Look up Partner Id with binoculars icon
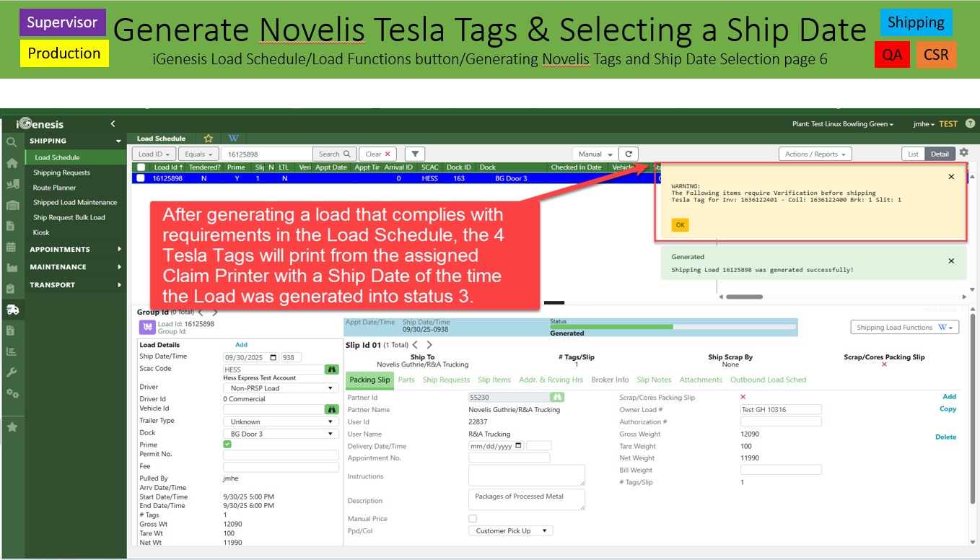Screen dimensions: 980x560 point(557,397)
